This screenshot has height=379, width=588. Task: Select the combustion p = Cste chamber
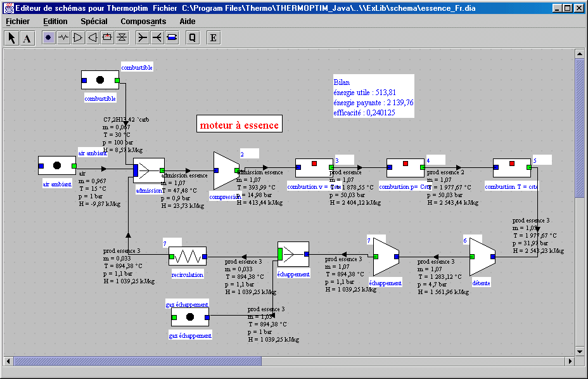[406, 168]
